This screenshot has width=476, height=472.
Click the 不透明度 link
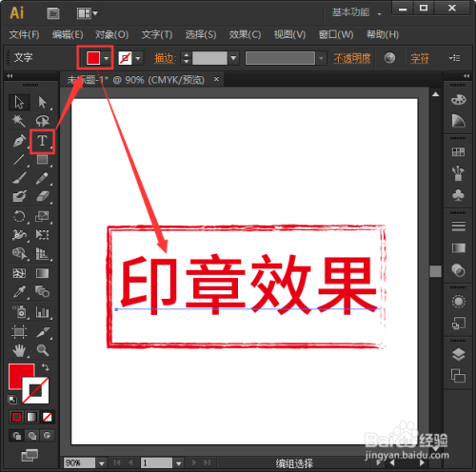tap(352, 58)
